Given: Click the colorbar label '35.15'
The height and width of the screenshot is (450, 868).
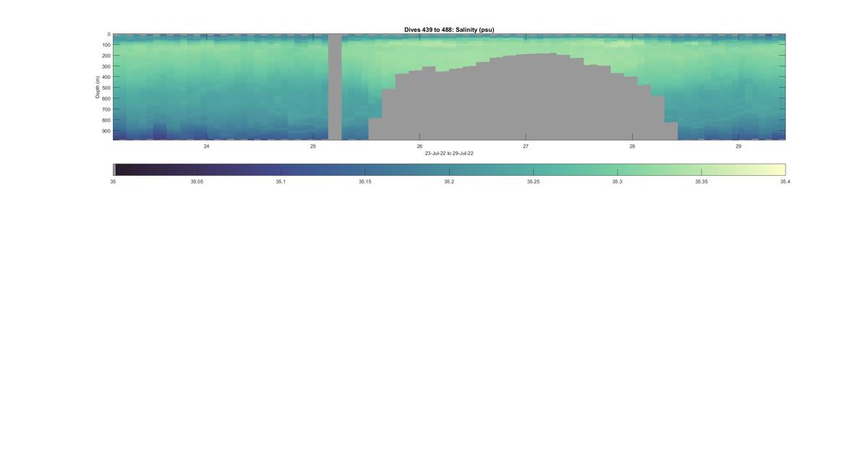Looking at the screenshot, I should (x=365, y=182).
